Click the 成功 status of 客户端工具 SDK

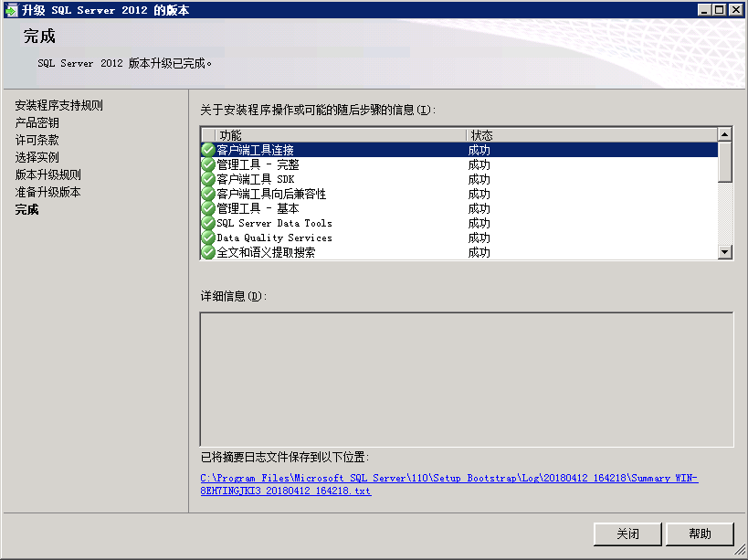coord(479,179)
